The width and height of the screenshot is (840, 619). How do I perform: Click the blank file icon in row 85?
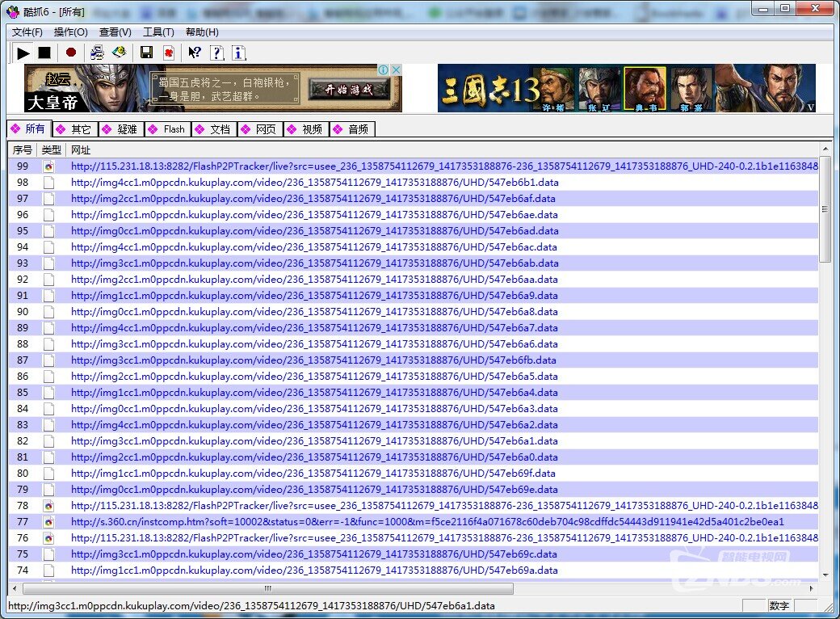coord(48,392)
